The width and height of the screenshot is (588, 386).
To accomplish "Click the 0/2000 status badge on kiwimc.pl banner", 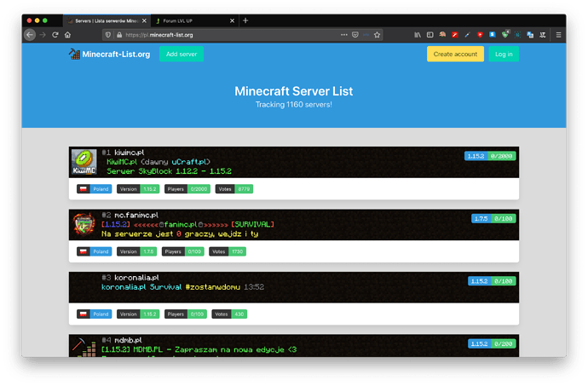I will click(x=501, y=156).
